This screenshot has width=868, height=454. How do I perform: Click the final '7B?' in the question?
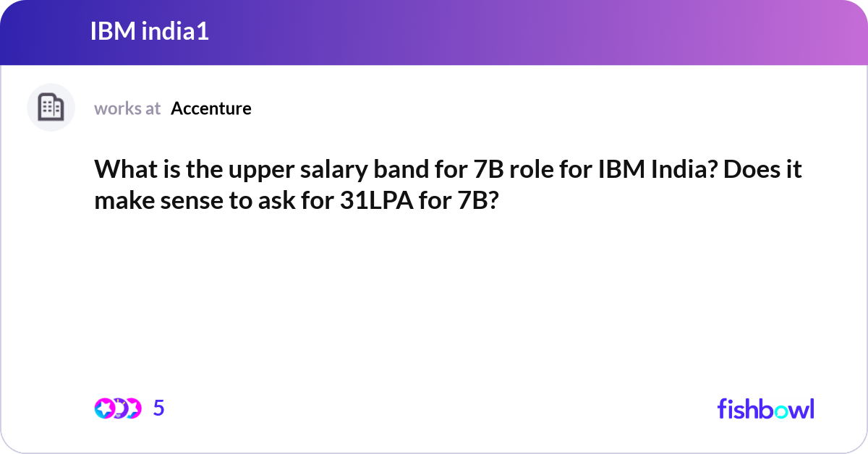tap(477, 201)
